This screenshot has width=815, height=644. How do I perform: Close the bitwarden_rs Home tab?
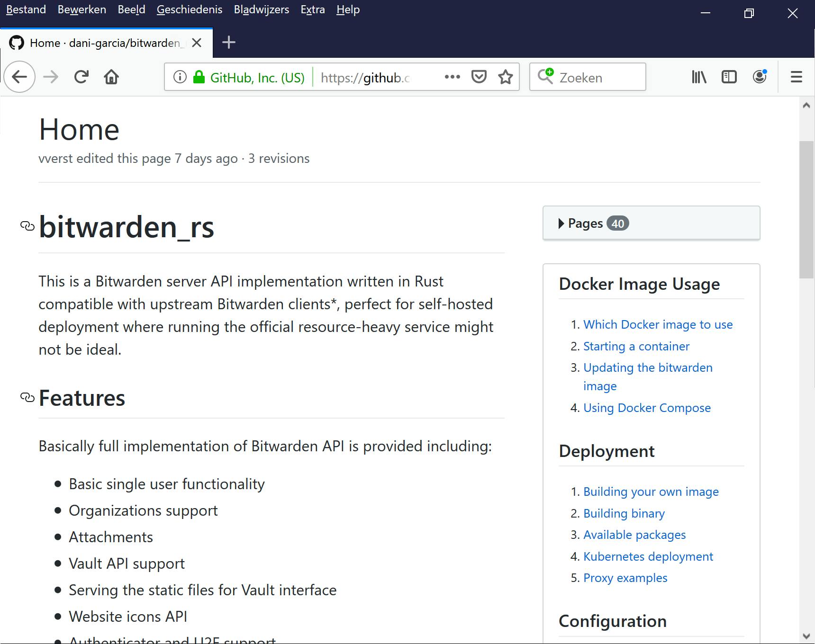tap(197, 43)
